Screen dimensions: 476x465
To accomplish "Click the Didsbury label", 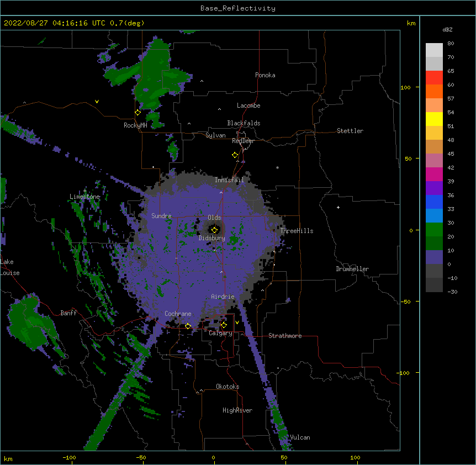I will [211, 238].
